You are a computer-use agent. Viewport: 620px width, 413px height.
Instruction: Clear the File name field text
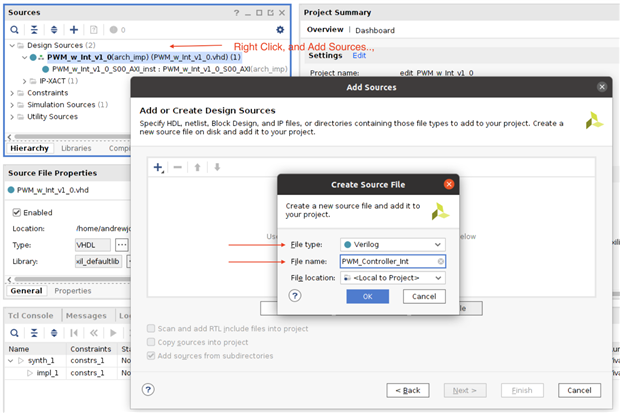(440, 261)
